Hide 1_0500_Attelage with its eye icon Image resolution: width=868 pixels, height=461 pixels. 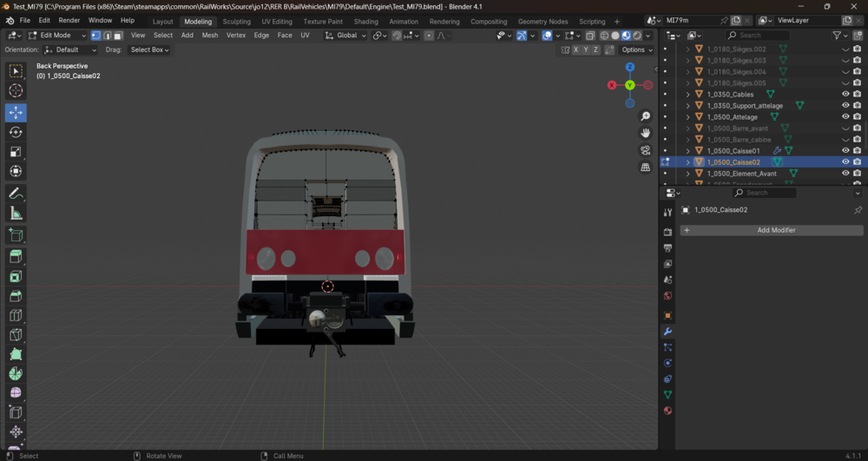click(845, 117)
